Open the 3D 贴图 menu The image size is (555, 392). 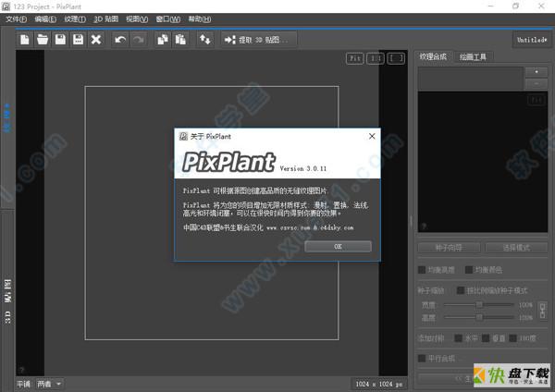[x=105, y=19]
